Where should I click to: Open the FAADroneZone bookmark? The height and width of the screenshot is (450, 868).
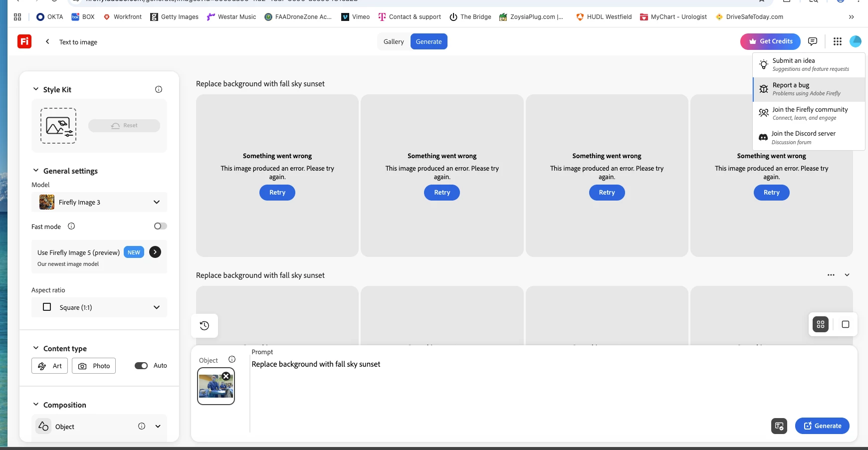pos(298,16)
